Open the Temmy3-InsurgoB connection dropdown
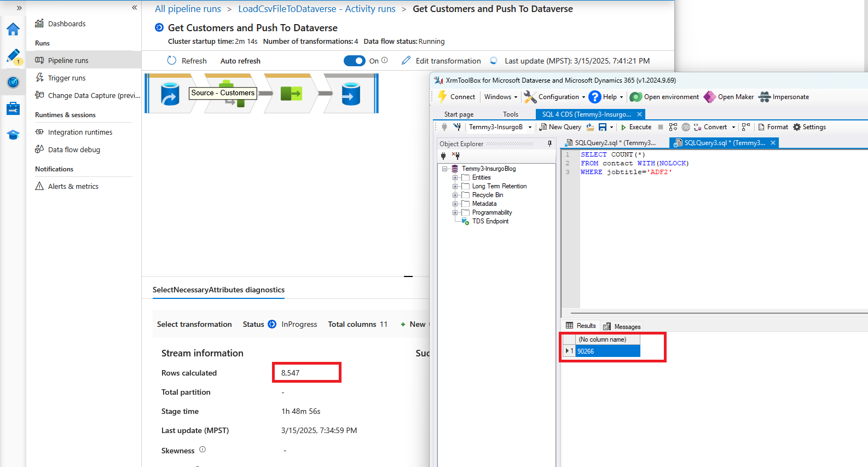 pyautogui.click(x=530, y=127)
